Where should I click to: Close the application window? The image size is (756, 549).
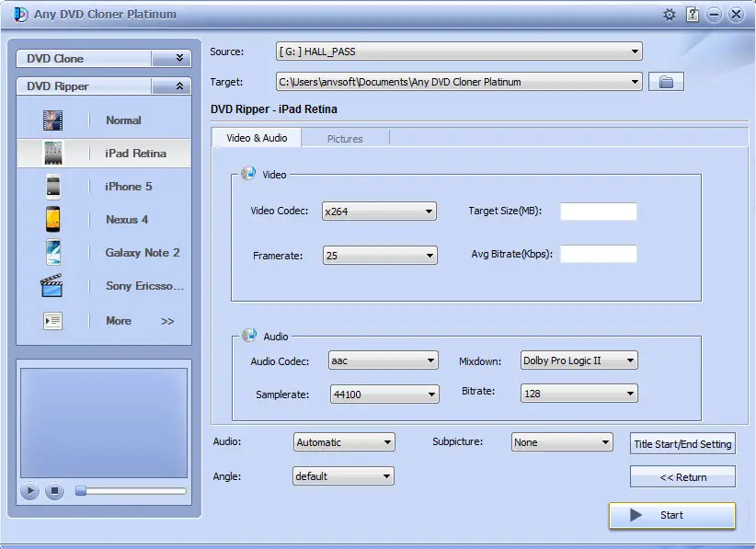coord(737,15)
